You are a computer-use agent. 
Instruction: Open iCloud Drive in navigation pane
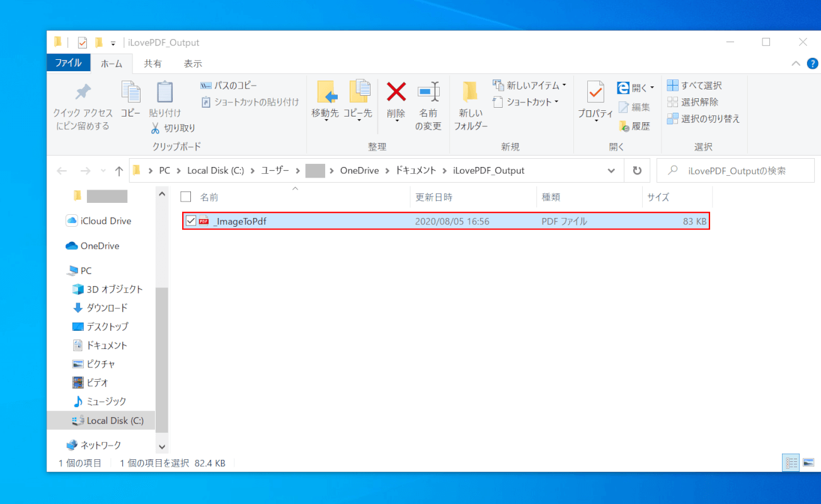(x=100, y=220)
